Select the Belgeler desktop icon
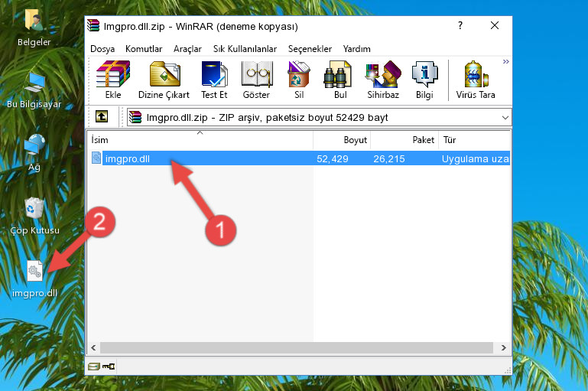Viewport: 588px width, 391px height. [34, 27]
